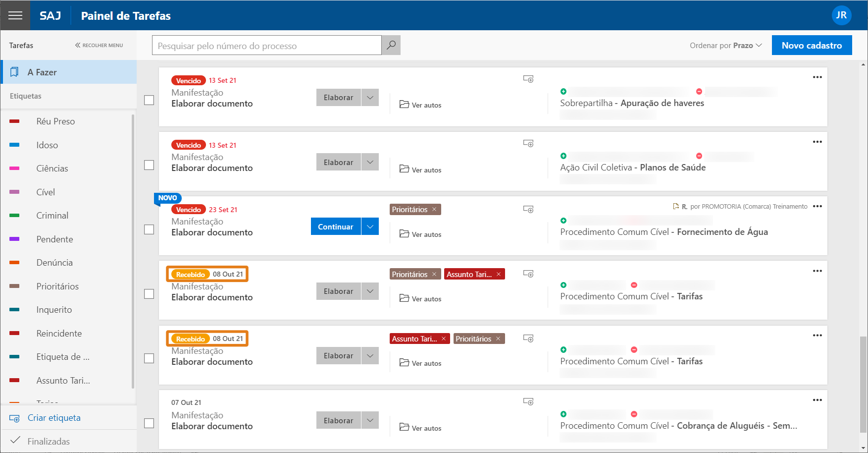Expand the Continuar button dropdown arrow

point(370,226)
